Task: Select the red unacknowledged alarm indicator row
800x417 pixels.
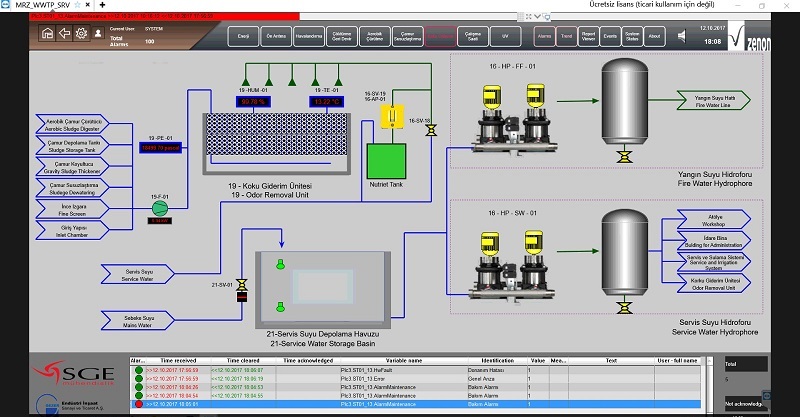Action: (x=415, y=404)
